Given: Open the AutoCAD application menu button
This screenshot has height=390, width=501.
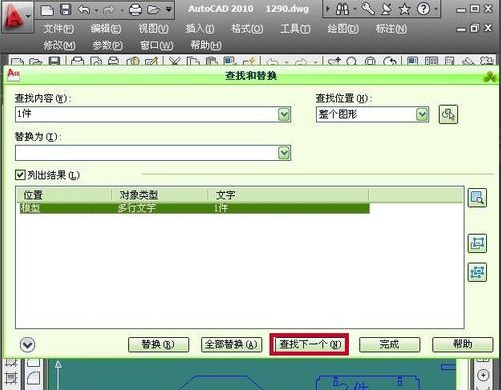Looking at the screenshot, I should [17, 17].
